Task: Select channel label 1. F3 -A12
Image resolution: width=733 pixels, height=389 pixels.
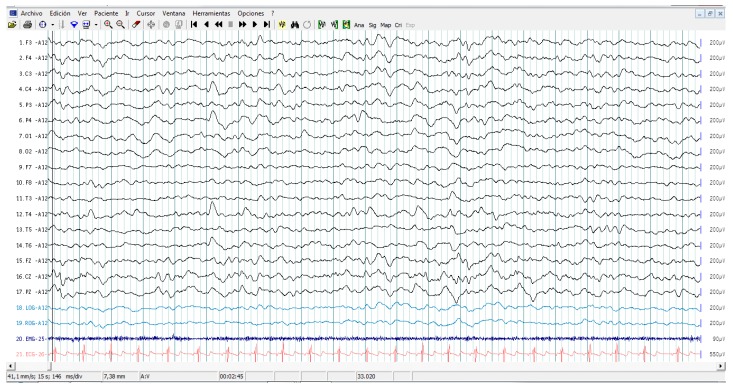Action: [33, 43]
